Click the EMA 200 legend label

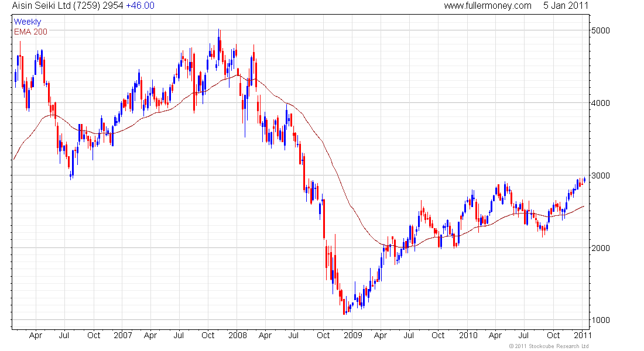(x=30, y=32)
